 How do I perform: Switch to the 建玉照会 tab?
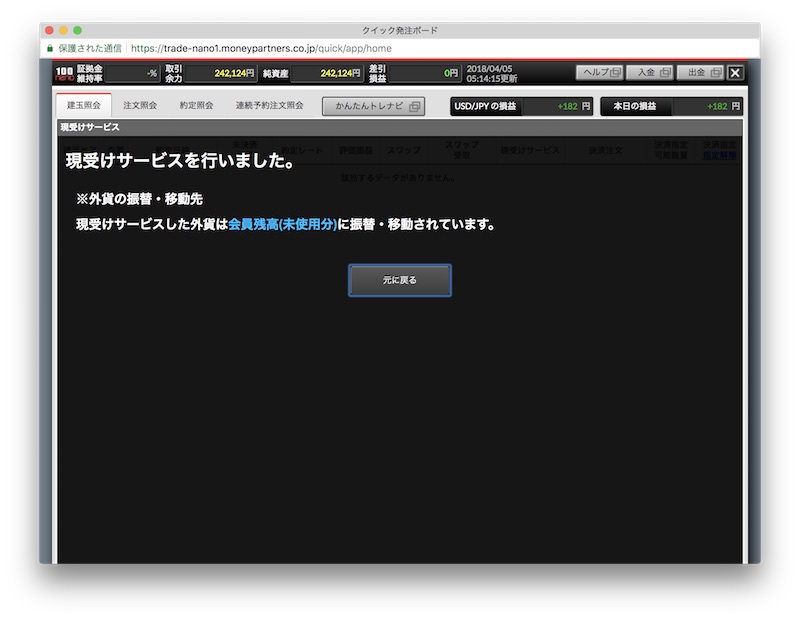[x=84, y=106]
